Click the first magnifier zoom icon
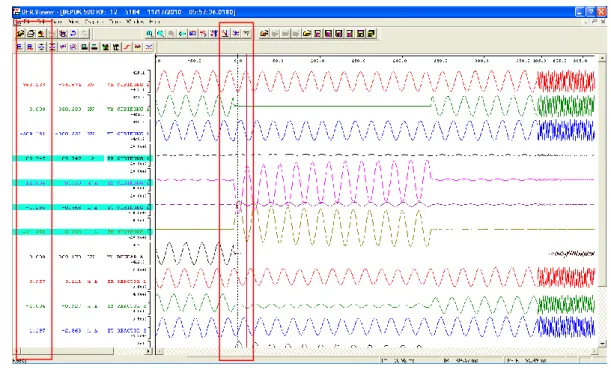This screenshot has height=376, width=611. pyautogui.click(x=150, y=34)
